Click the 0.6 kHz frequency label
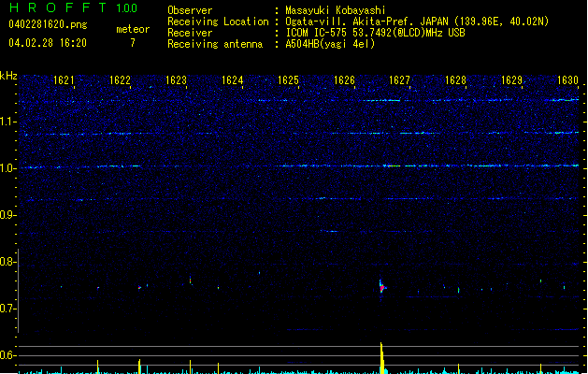588x374 pixels. (7, 355)
